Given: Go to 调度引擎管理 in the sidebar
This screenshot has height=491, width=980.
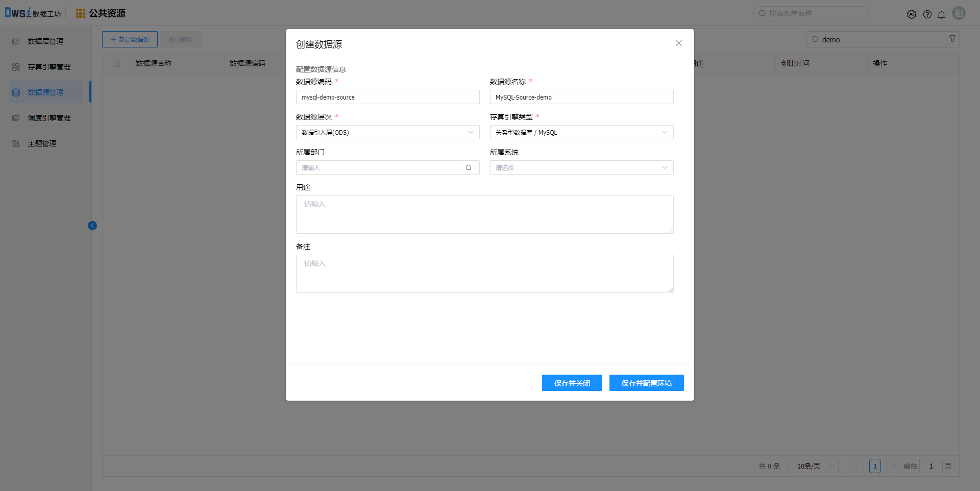Looking at the screenshot, I should click(49, 118).
